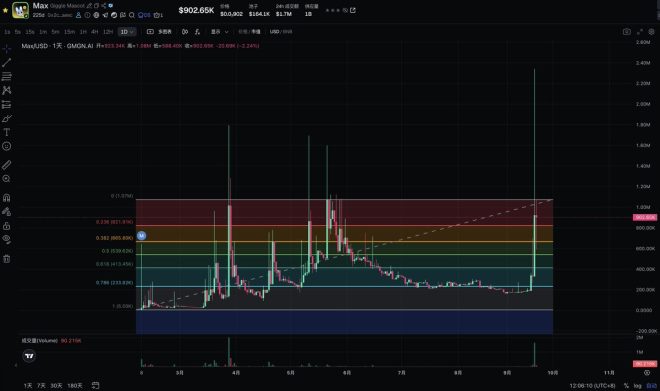Toggle stay in drawing mode
Screen dimensions: 660x391
click(x=6, y=212)
